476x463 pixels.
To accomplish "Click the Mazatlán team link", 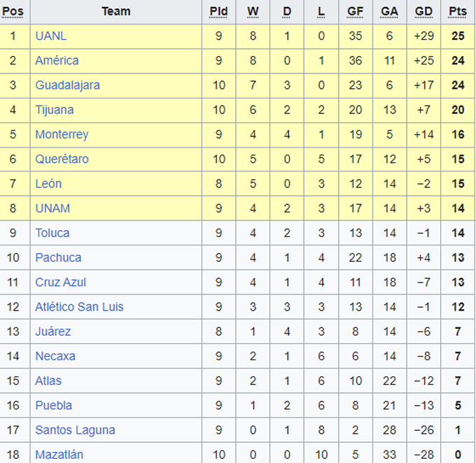I will (59, 455).
